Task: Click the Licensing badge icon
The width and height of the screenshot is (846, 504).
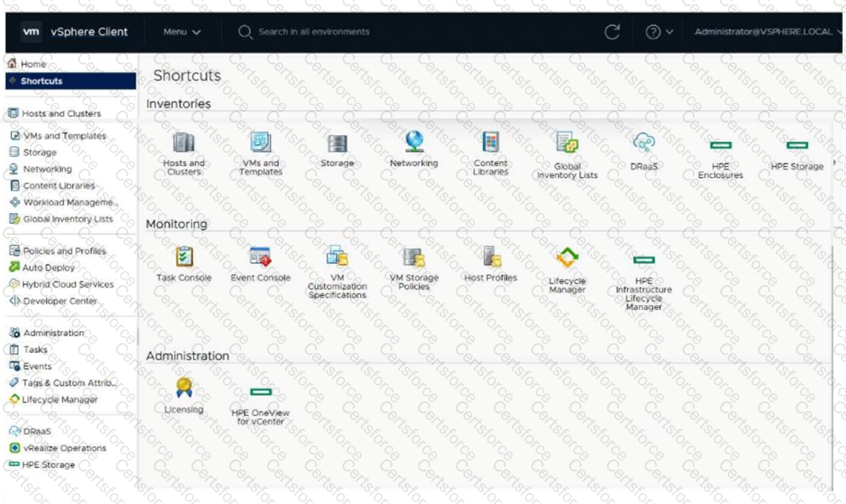Action: (184, 387)
